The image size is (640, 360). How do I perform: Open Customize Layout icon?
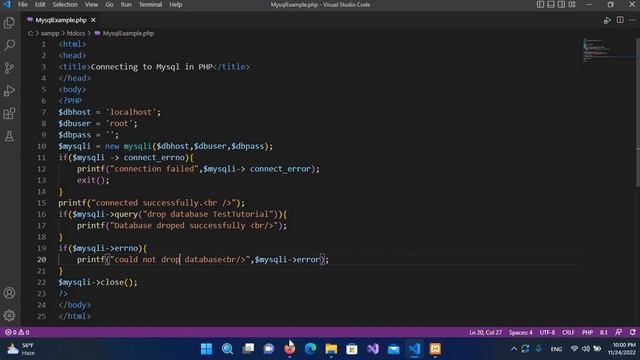(572, 4)
